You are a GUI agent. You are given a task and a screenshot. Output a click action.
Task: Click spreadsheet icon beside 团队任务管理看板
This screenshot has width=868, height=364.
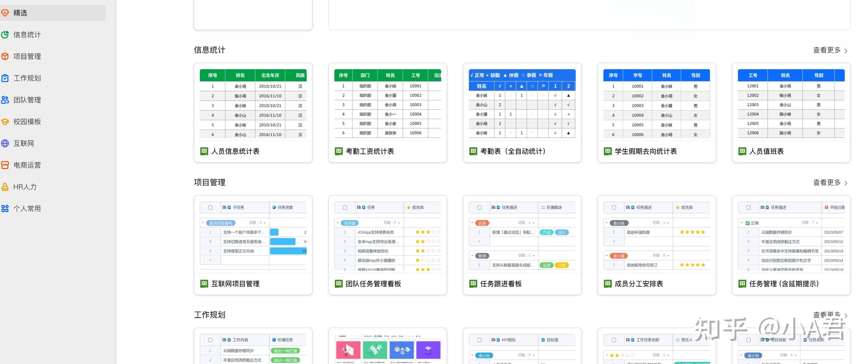click(x=339, y=283)
